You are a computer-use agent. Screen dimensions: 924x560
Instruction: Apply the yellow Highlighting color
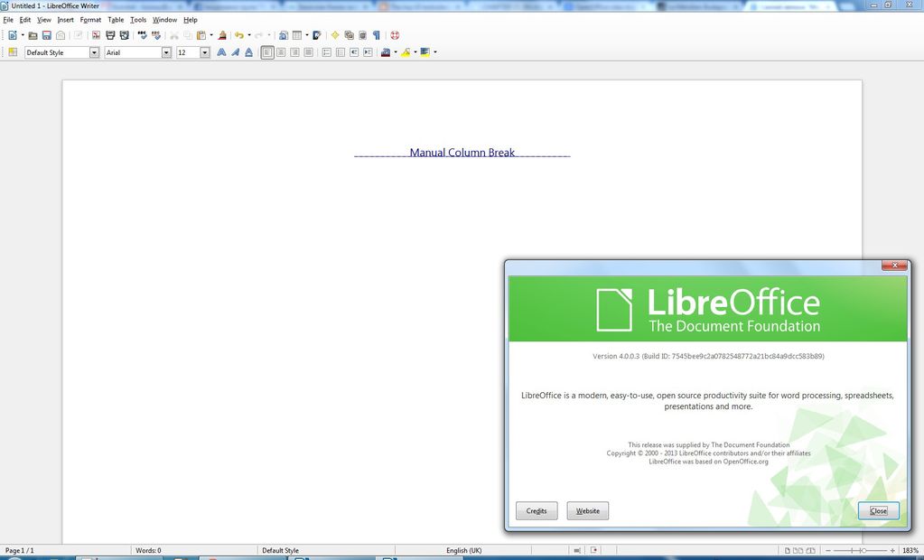coord(406,52)
